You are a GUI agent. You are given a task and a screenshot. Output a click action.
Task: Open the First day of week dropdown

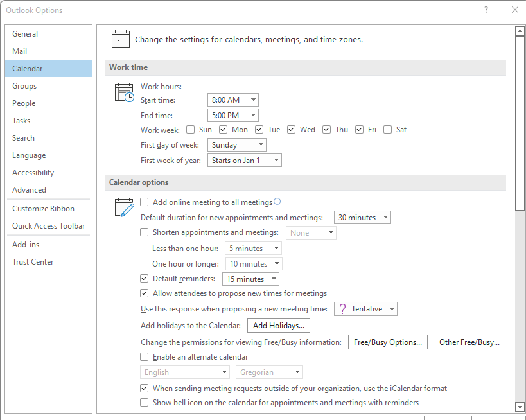pyautogui.click(x=237, y=145)
